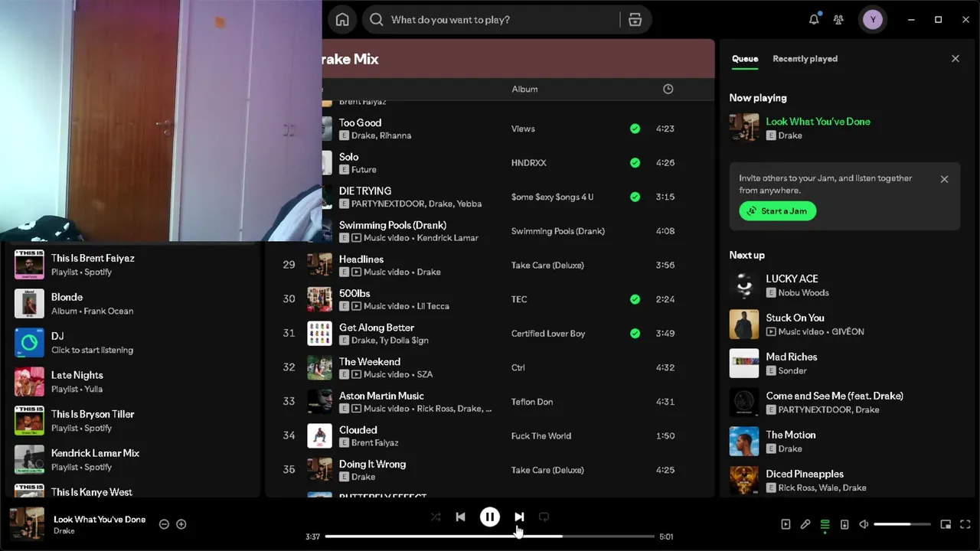The image size is (980, 551).
Task: Play Come and See Me from queue
Action: (x=844, y=403)
